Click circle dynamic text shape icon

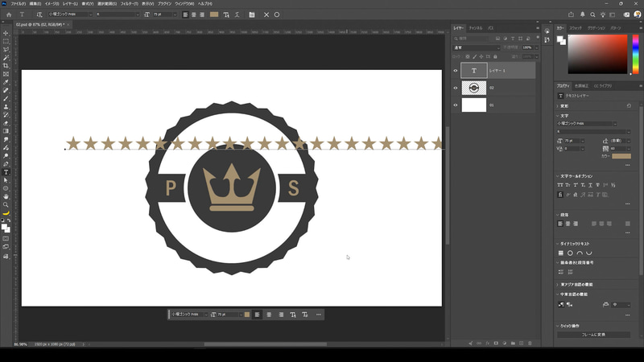pyautogui.click(x=570, y=253)
